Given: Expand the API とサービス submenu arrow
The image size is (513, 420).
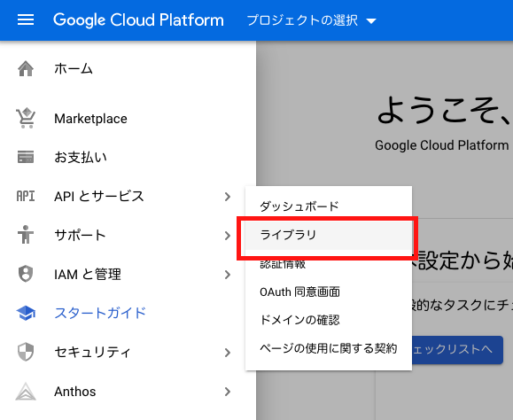Looking at the screenshot, I should click(x=228, y=197).
